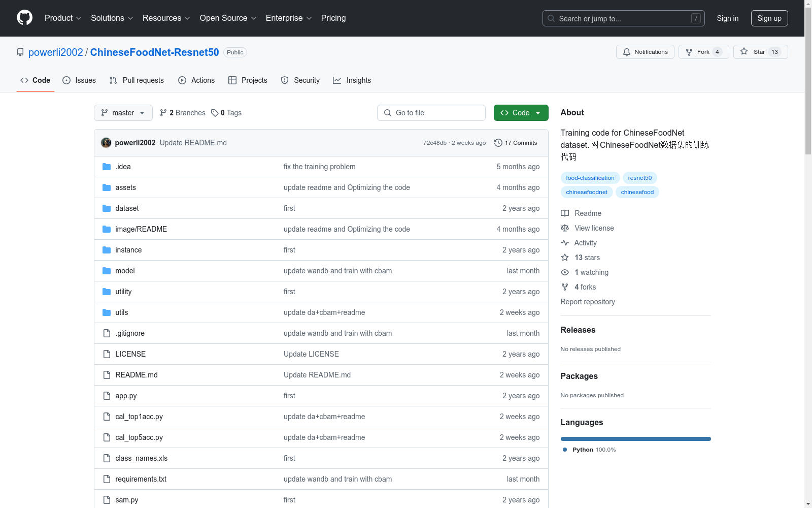
Task: Click the repository icon beside powerli2002
Action: (x=20, y=52)
